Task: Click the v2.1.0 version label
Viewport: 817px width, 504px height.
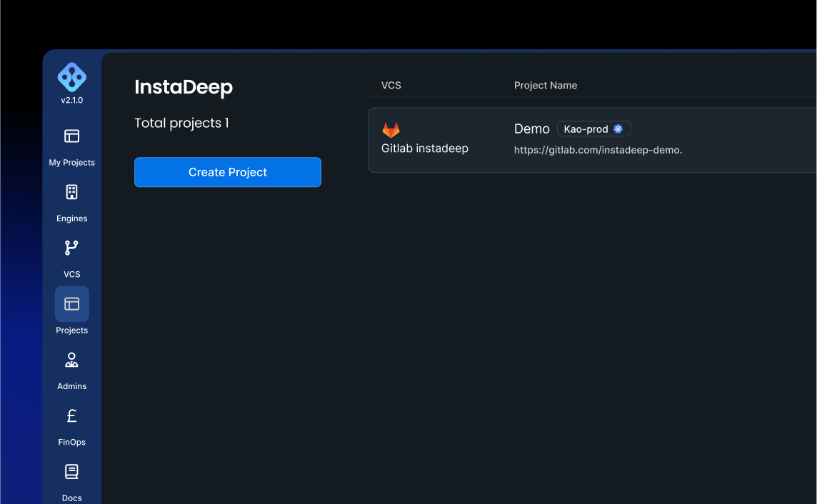Action: [x=72, y=101]
